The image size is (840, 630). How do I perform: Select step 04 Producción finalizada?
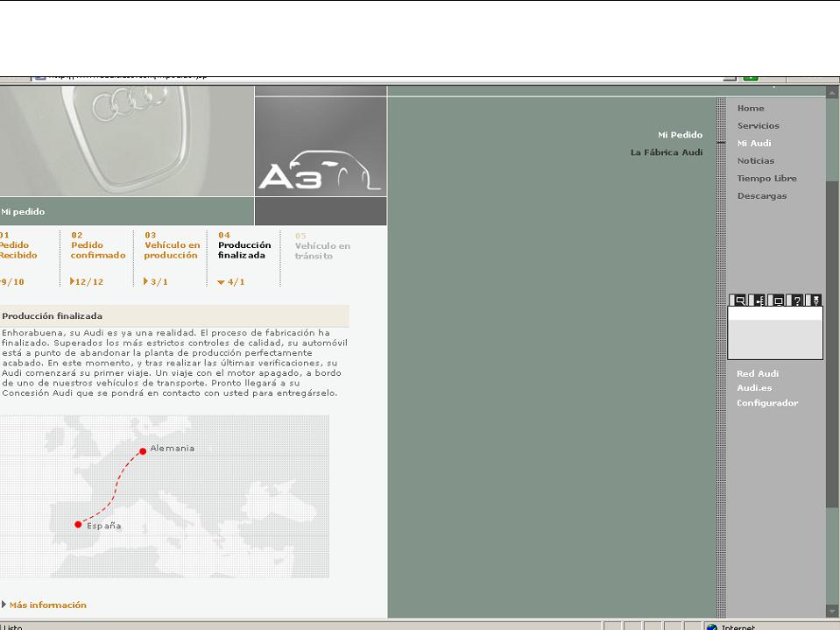pos(244,245)
